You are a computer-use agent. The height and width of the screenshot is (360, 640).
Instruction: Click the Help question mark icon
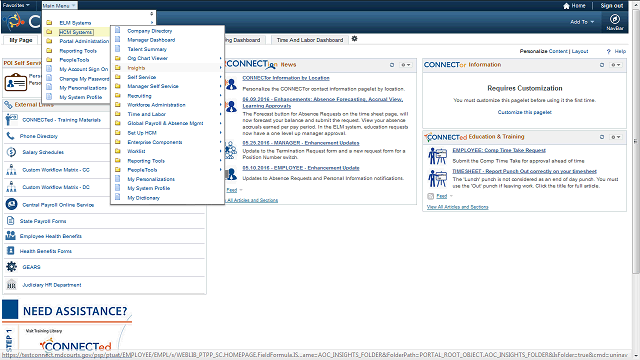609,51
